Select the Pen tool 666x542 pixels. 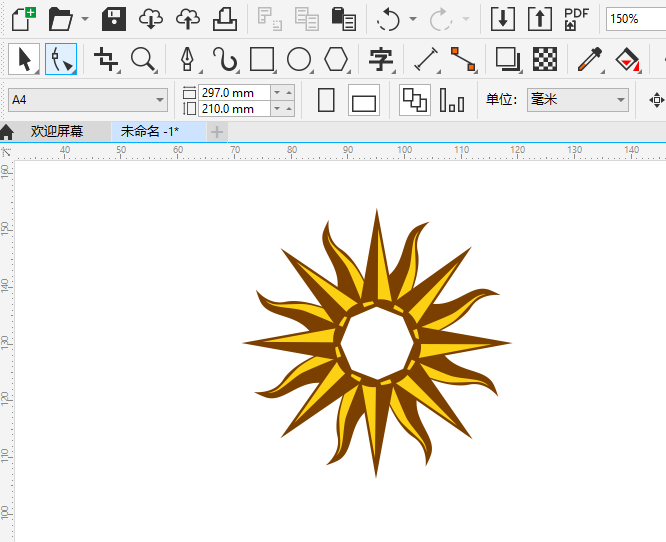point(188,59)
